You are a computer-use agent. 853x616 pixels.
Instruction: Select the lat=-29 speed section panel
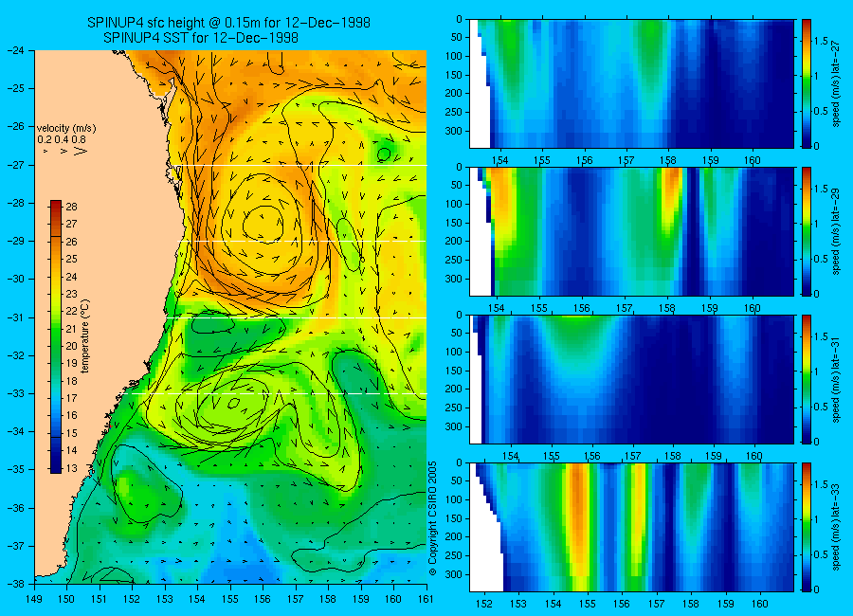click(631, 232)
